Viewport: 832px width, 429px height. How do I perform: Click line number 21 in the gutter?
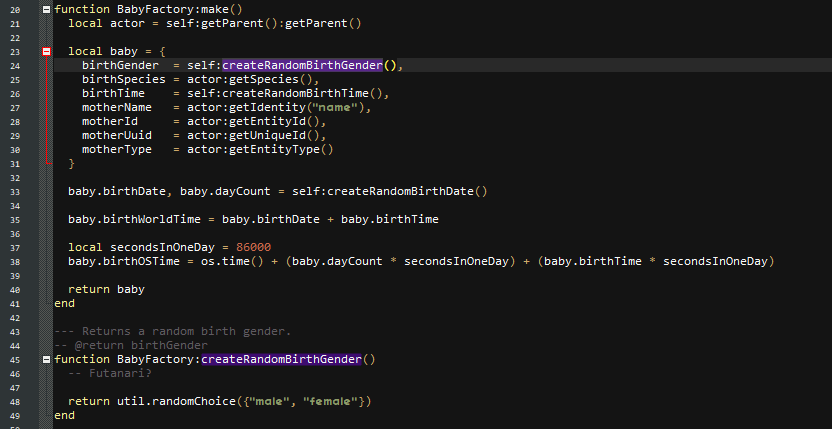tap(15, 23)
